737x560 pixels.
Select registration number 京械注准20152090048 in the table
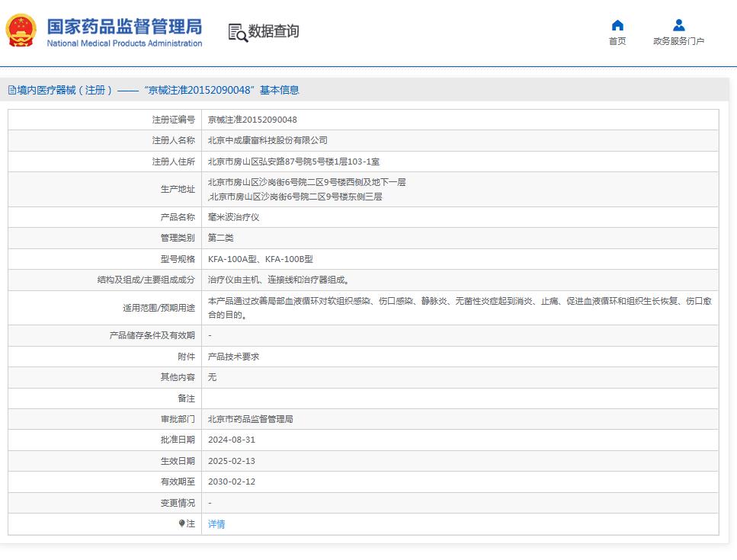pyautogui.click(x=253, y=119)
